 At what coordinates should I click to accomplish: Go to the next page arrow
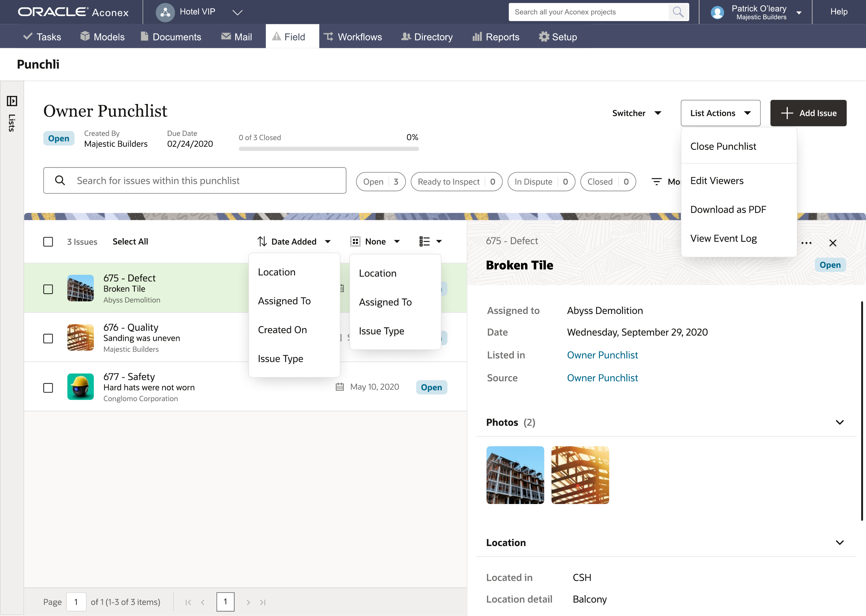pos(248,602)
